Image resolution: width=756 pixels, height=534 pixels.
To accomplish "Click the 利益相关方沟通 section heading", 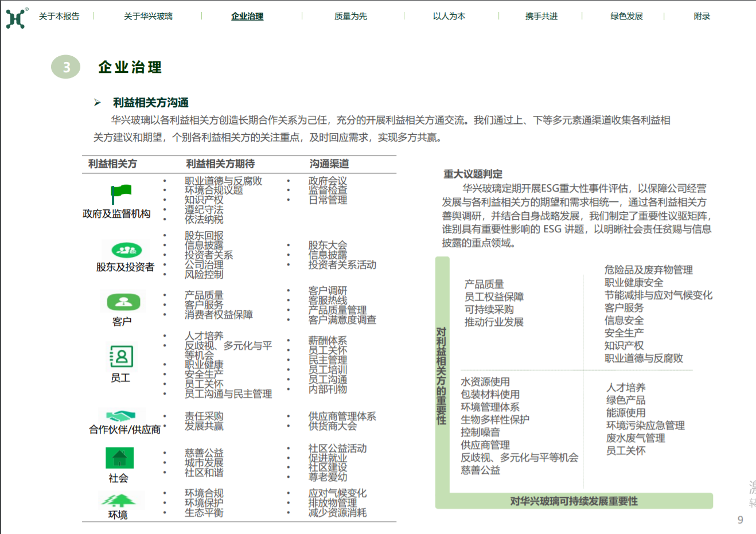I will point(151,103).
